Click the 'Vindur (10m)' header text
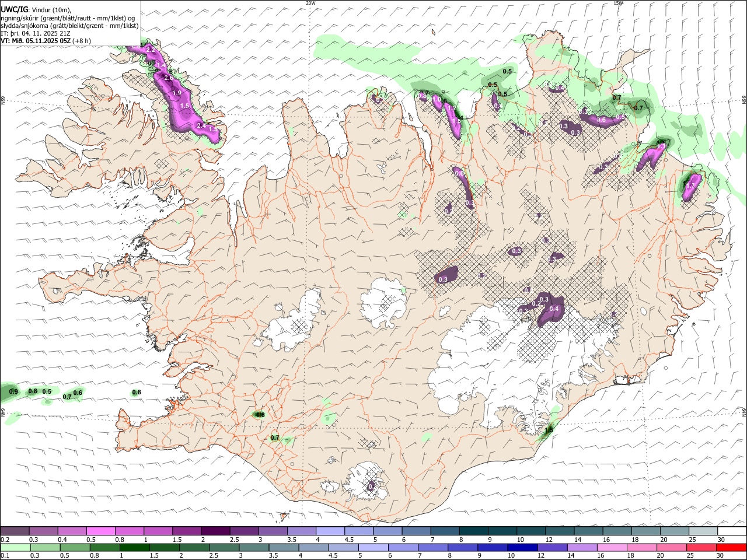The width and height of the screenshot is (747, 560). pyautogui.click(x=50, y=9)
